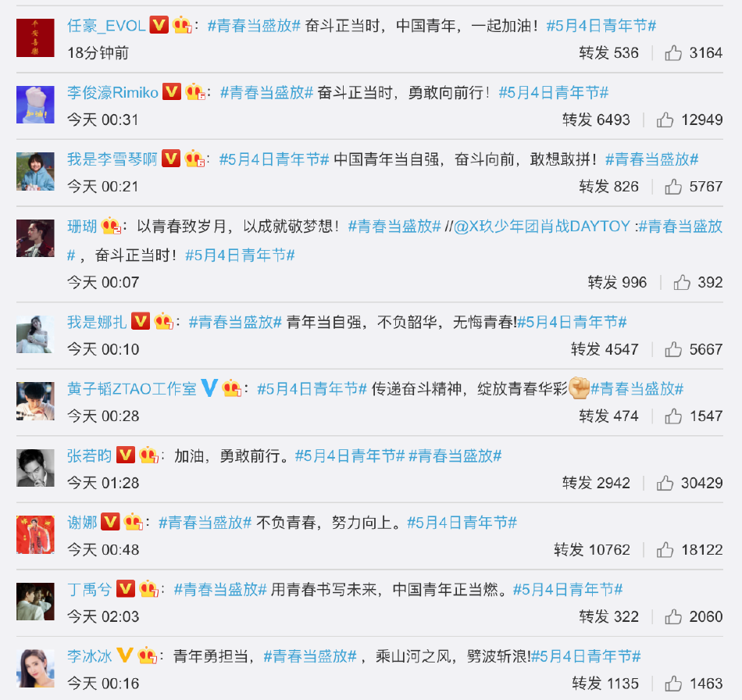The height and width of the screenshot is (700, 742).
Task: Click the fist emoji in 黄子韬ZTAO工作室's post
Action: (x=579, y=387)
